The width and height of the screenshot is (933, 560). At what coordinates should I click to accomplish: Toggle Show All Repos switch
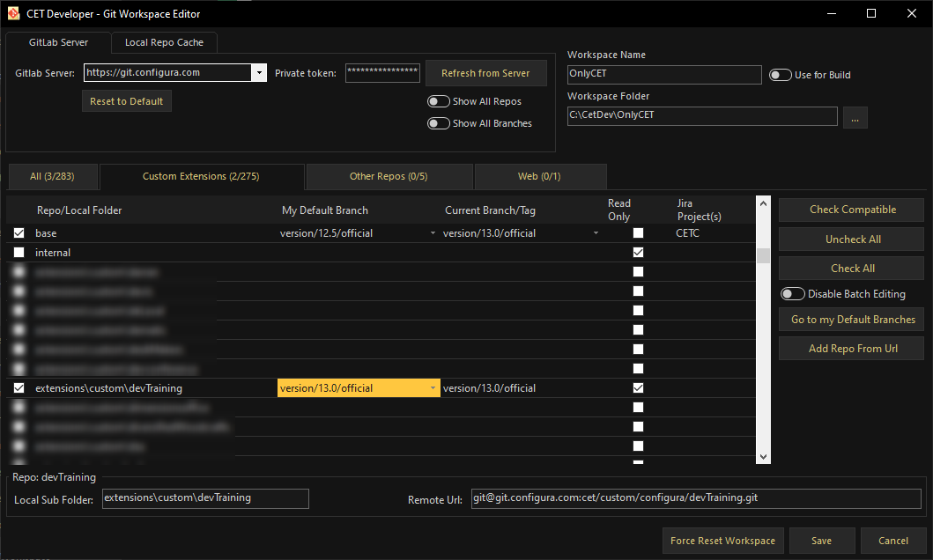click(439, 101)
